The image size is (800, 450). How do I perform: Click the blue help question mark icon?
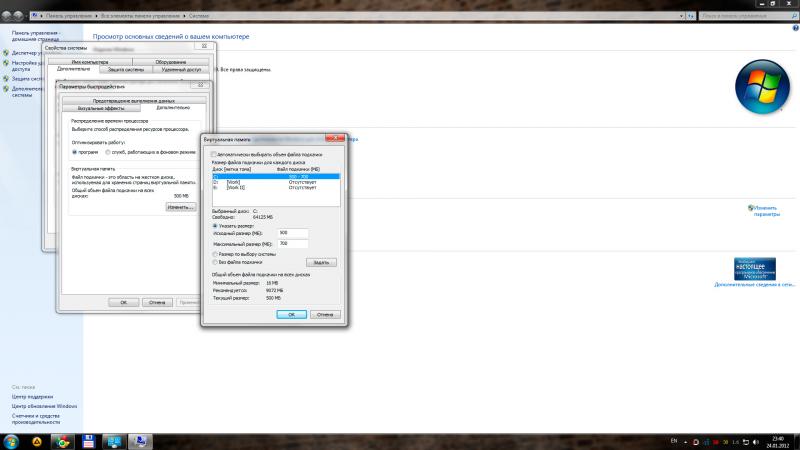click(795, 28)
